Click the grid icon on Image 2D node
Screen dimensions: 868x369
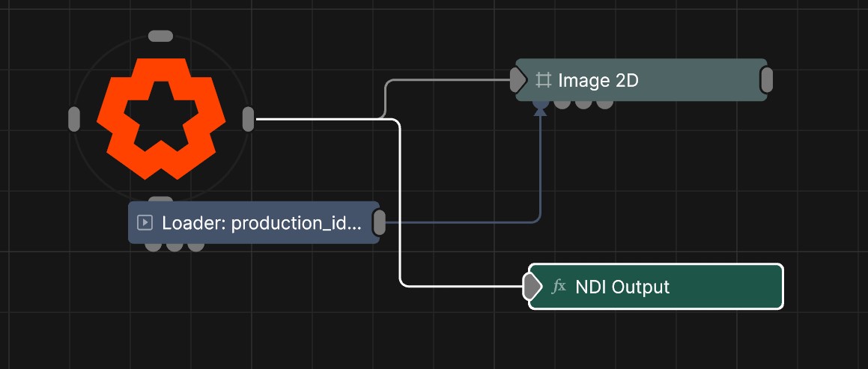pos(544,80)
